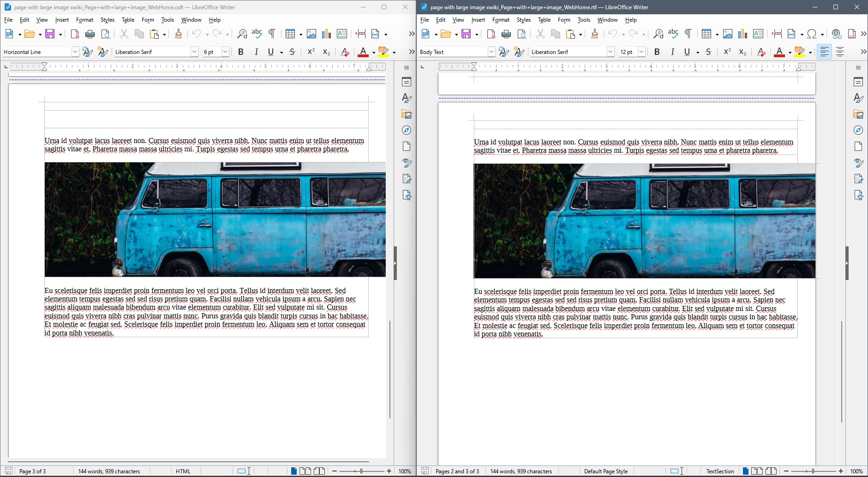Apply Highlighting Color in left .odt window
This screenshot has height=477, width=868.
pyautogui.click(x=383, y=52)
